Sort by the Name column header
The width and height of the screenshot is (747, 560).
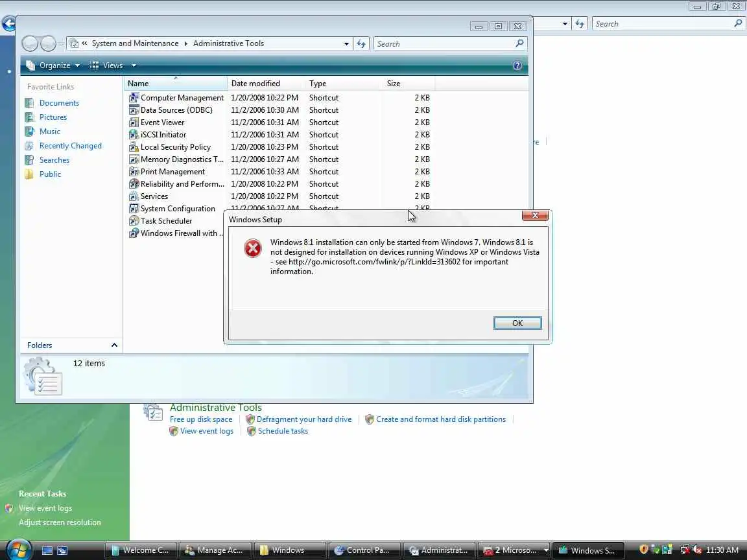(176, 84)
